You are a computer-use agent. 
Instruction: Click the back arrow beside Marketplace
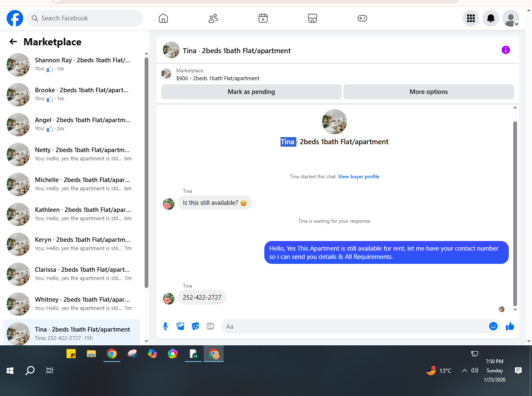pos(13,42)
